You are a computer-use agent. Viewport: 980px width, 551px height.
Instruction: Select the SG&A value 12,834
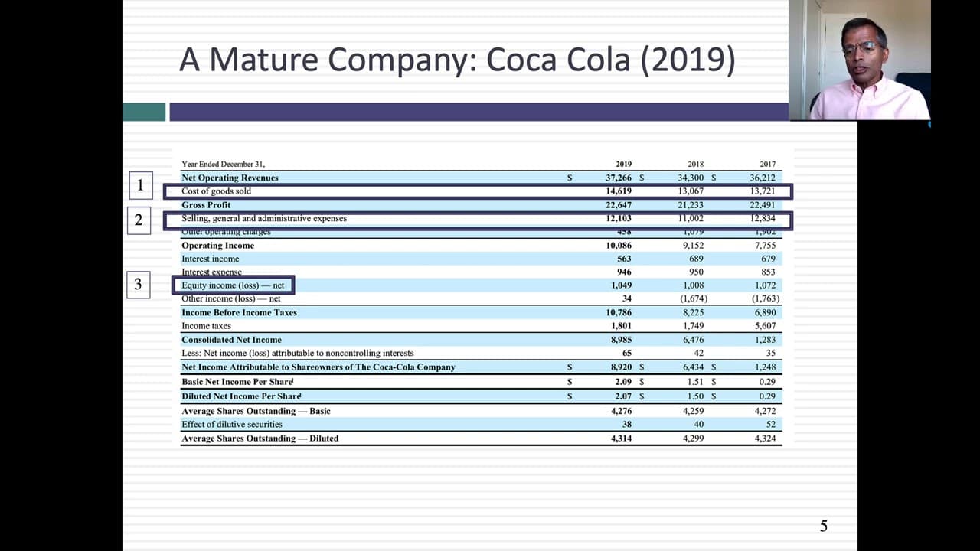[763, 219]
